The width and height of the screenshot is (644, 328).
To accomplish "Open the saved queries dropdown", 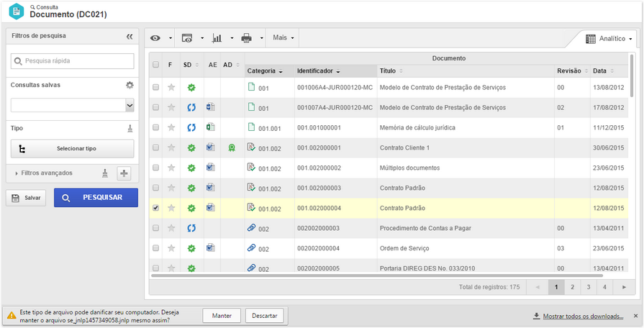I will pyautogui.click(x=130, y=105).
